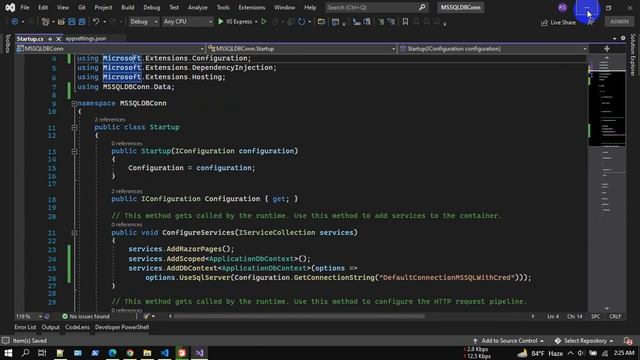This screenshot has width=640, height=360.
Task: Click the browser refresh/reload icon
Action: coord(301,22)
